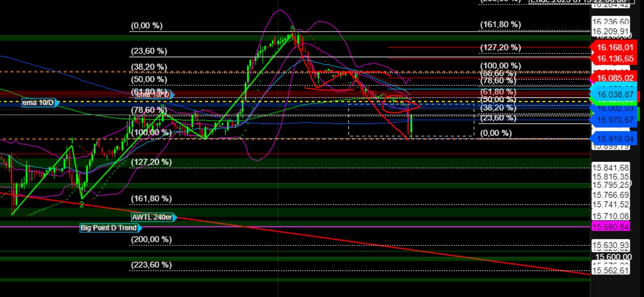
Task: Expand the second ema 10 D label near Fibonacci levels
Action: pos(152,95)
